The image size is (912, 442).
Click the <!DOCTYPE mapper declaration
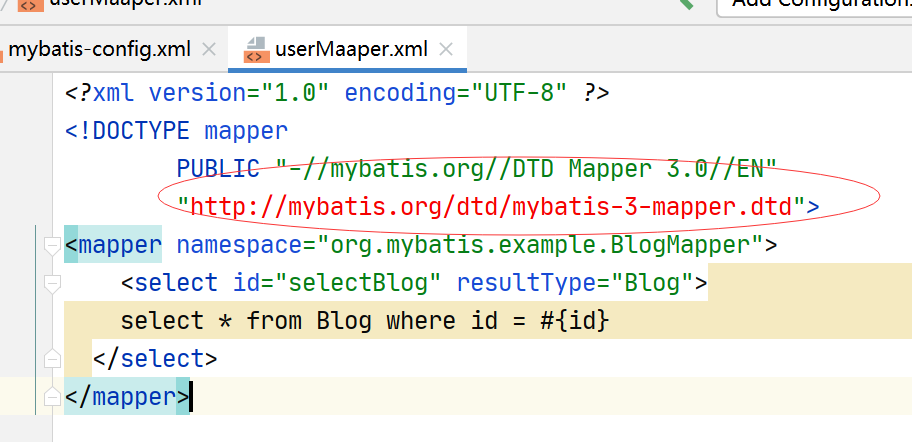176,131
